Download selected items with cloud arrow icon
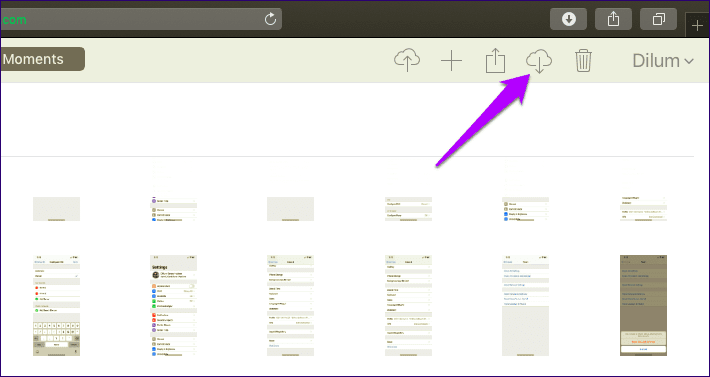 [539, 62]
